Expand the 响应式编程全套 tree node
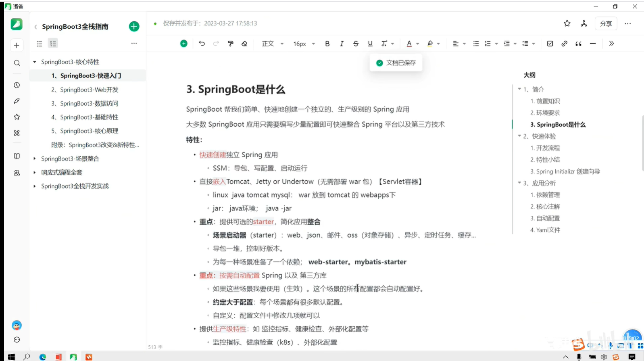 pyautogui.click(x=35, y=172)
